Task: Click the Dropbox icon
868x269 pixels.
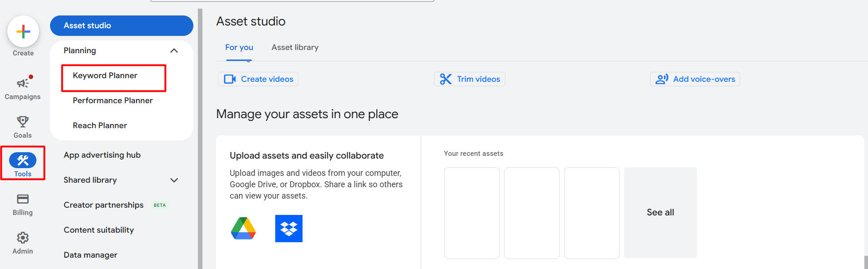Action: point(289,229)
